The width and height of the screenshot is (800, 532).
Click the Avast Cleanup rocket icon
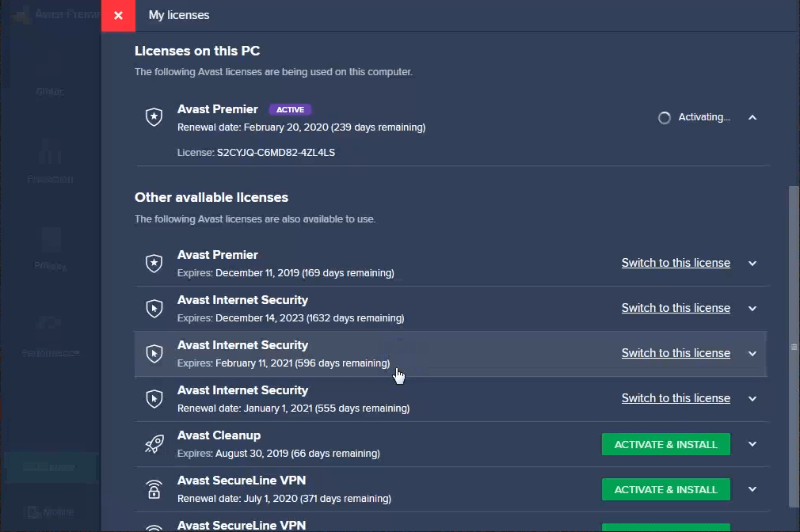coord(154,444)
